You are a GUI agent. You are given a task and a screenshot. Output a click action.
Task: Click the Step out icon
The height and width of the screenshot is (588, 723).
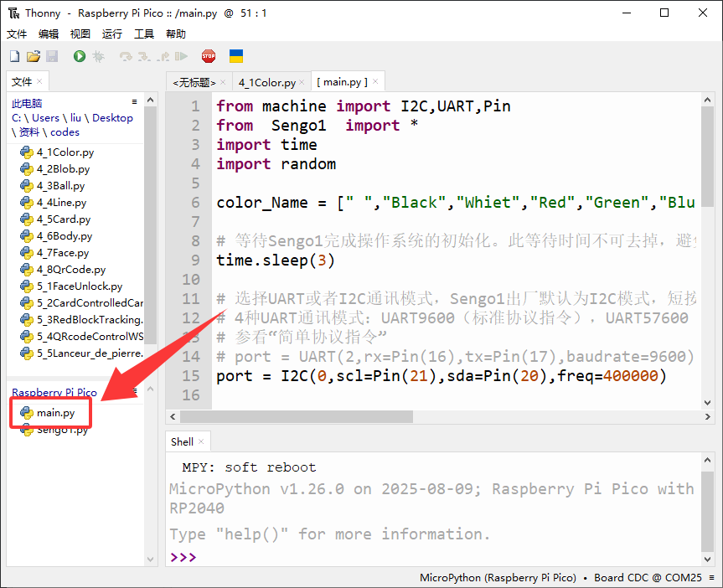coord(163,56)
